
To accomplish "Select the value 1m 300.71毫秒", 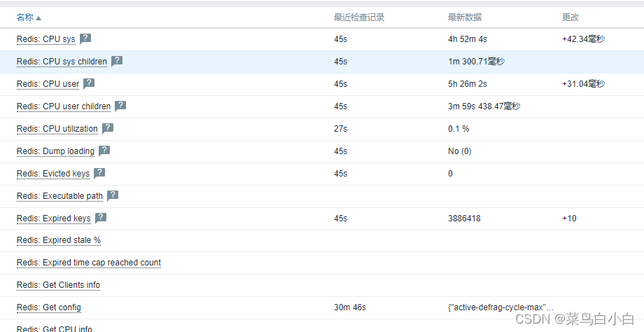I will [x=476, y=62].
